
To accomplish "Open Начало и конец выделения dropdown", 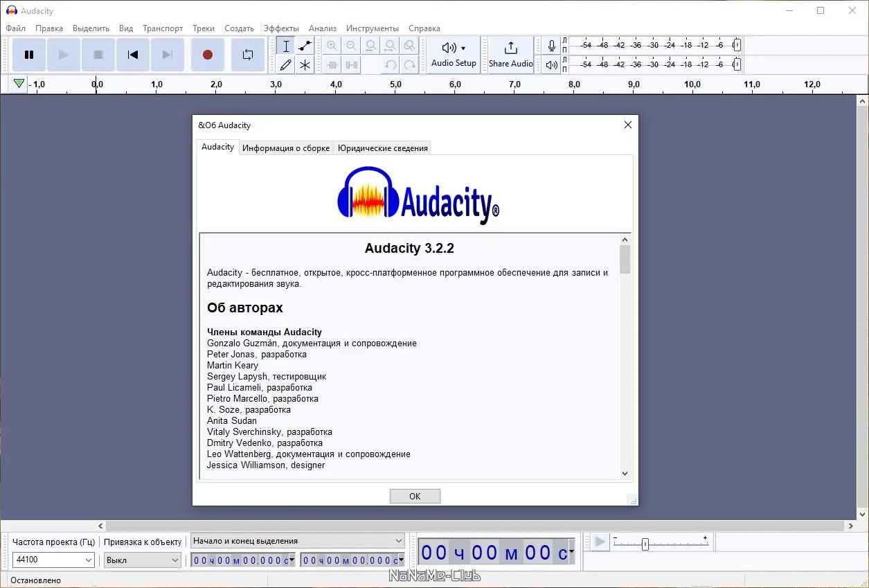I will click(297, 541).
